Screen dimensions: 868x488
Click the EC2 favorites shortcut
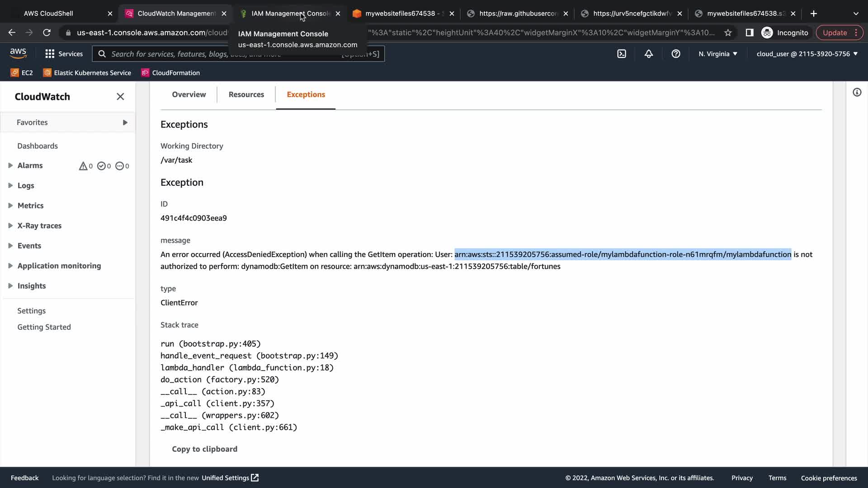click(x=22, y=73)
